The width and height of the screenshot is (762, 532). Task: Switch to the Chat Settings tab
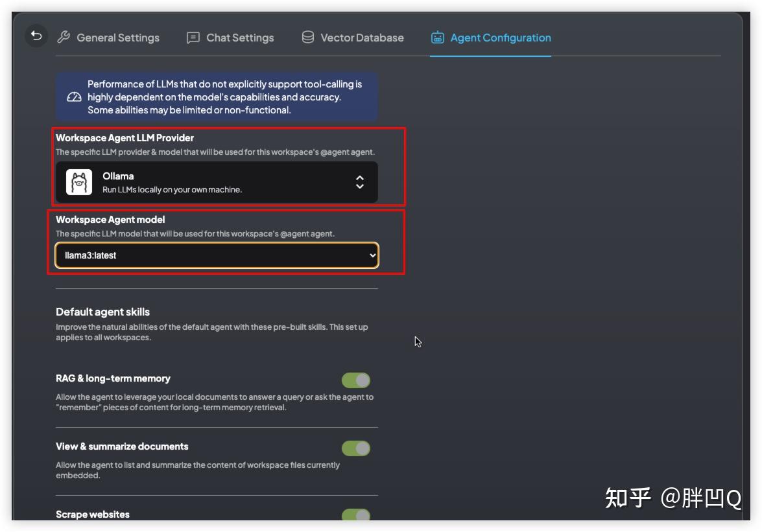(x=230, y=38)
